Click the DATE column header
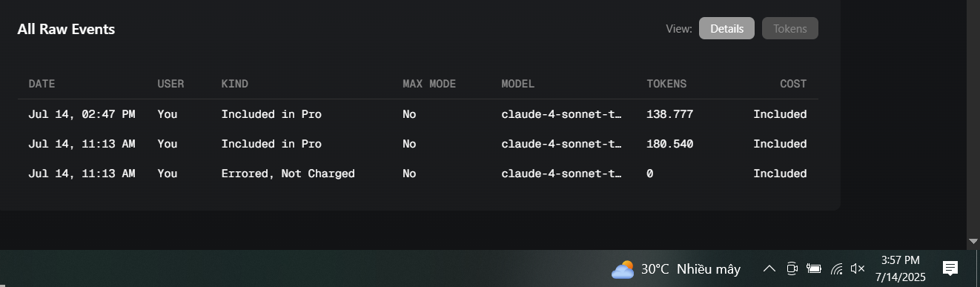Image resolution: width=980 pixels, height=287 pixels. [42, 84]
